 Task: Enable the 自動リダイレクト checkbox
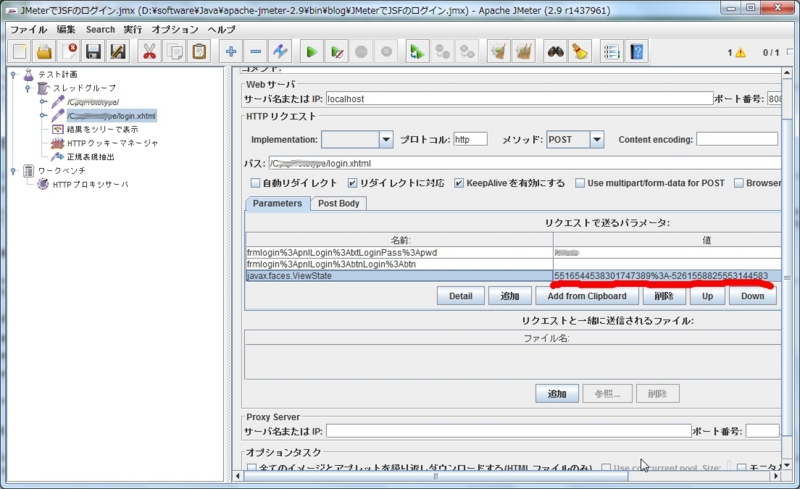point(255,183)
